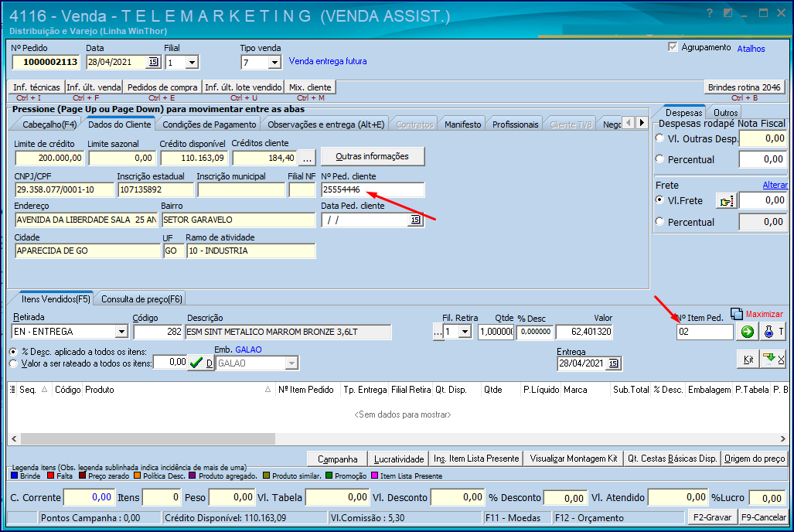Click the Nº Ped. cliente input field
This screenshot has width=794, height=532.
pyautogui.click(x=373, y=189)
